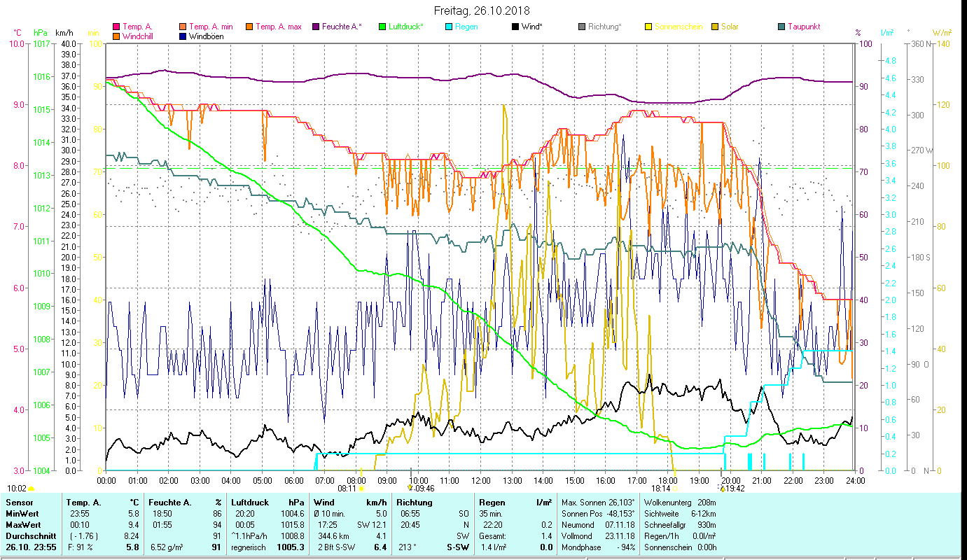Click the current pressure value '1005.3'
This screenshot has height=560, width=967.
pos(291,547)
